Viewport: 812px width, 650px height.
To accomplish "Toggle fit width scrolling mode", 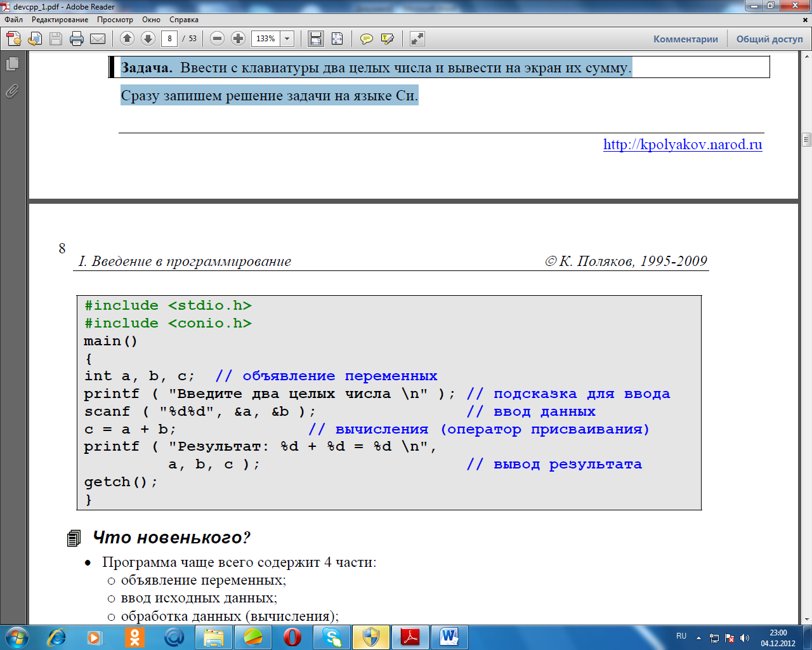I will point(315,39).
